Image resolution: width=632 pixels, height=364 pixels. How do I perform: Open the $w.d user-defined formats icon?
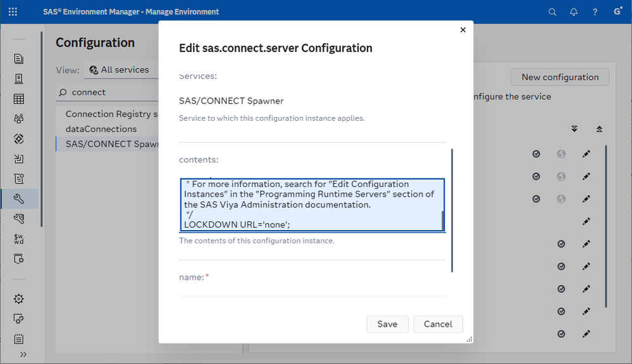(18, 239)
